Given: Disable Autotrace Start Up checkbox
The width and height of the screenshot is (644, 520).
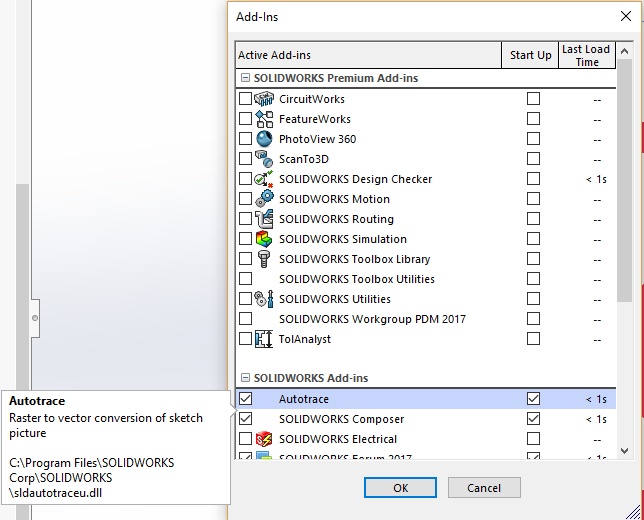Looking at the screenshot, I should [x=533, y=398].
